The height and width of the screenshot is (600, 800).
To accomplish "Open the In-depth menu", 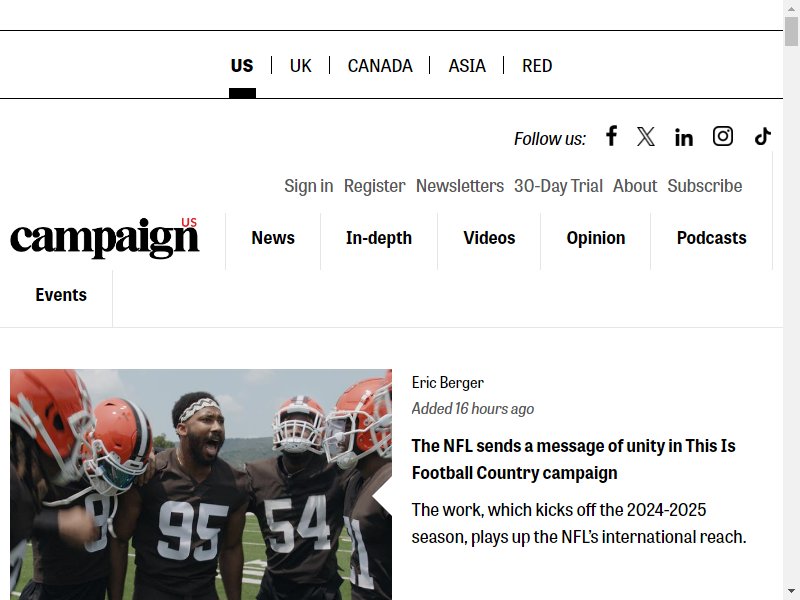I will 379,238.
